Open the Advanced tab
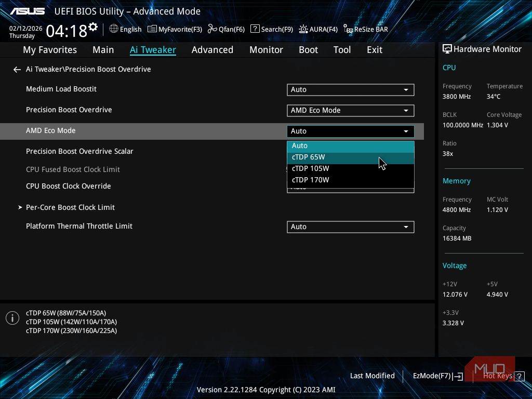The width and height of the screenshot is (532, 399). [x=212, y=50]
